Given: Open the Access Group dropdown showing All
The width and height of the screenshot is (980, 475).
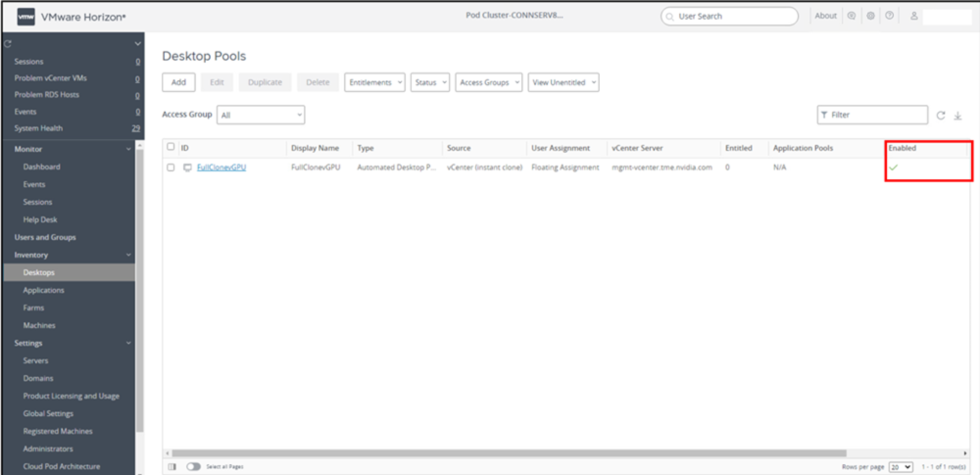Looking at the screenshot, I should (261, 115).
